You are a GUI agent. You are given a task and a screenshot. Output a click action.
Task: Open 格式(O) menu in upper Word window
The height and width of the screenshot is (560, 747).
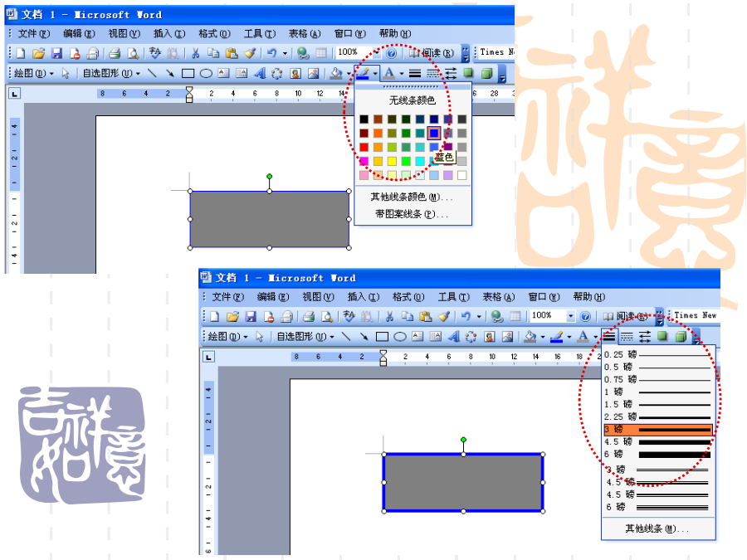214,34
